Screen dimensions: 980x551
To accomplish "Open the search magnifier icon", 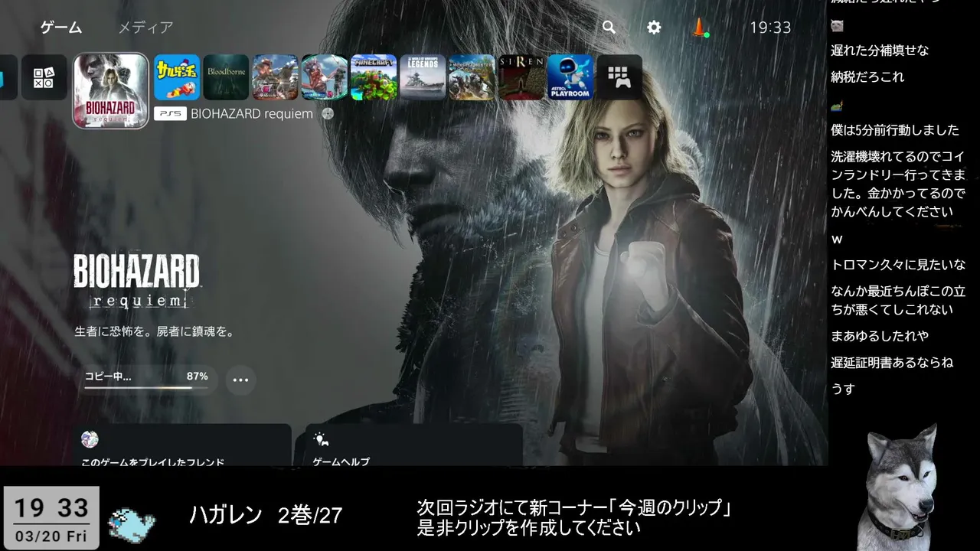I will click(x=609, y=28).
